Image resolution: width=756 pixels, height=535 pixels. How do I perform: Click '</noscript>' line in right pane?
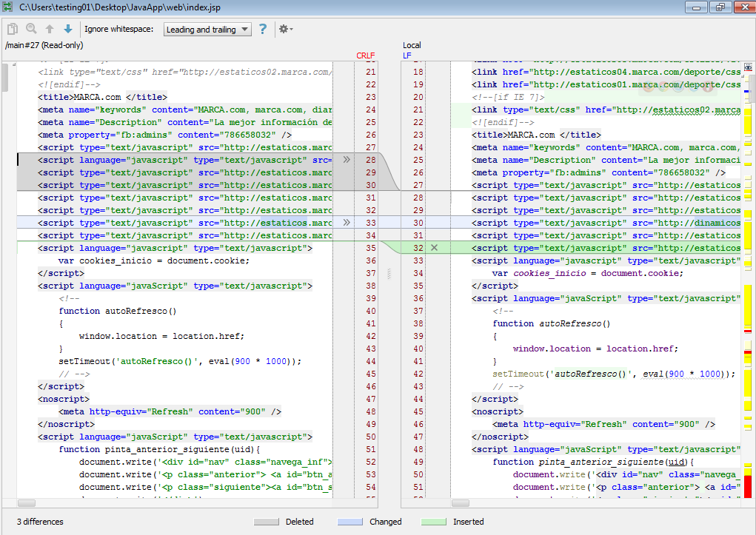pyautogui.click(x=500, y=437)
